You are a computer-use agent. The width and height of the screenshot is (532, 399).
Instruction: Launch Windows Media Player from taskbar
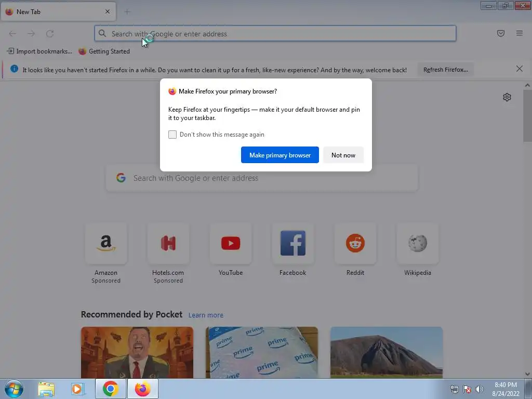77,389
